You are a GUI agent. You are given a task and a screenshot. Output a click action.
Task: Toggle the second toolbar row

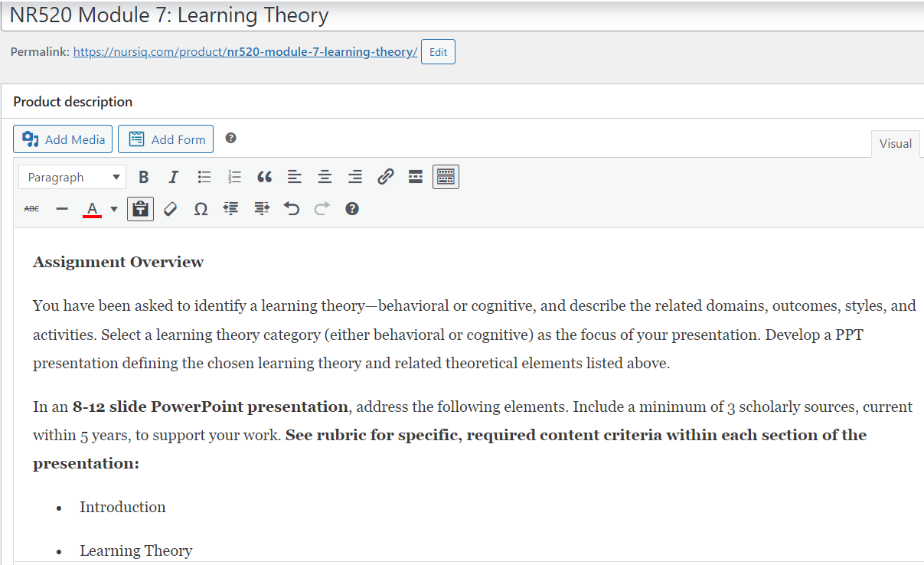click(445, 176)
